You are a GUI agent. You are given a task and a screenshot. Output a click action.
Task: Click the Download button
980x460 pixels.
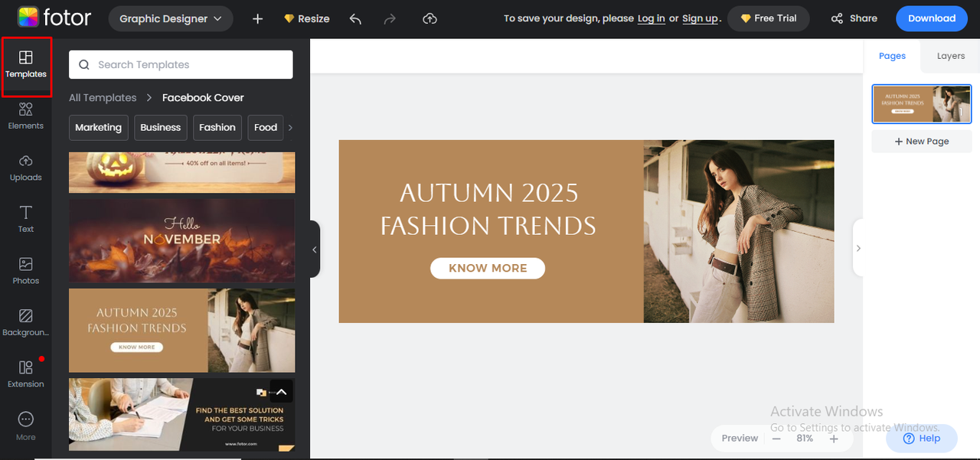coord(932,18)
